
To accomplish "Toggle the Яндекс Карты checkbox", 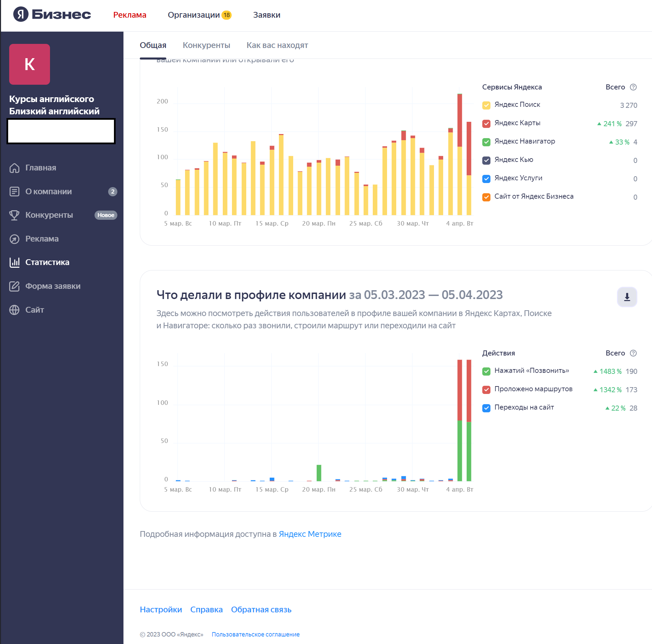I will pyautogui.click(x=486, y=123).
